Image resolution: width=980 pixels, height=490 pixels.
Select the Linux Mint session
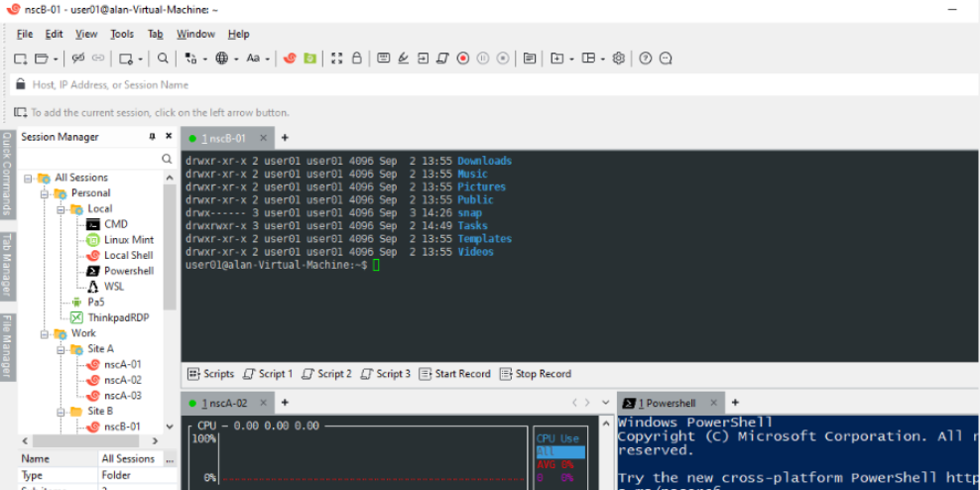[128, 240]
